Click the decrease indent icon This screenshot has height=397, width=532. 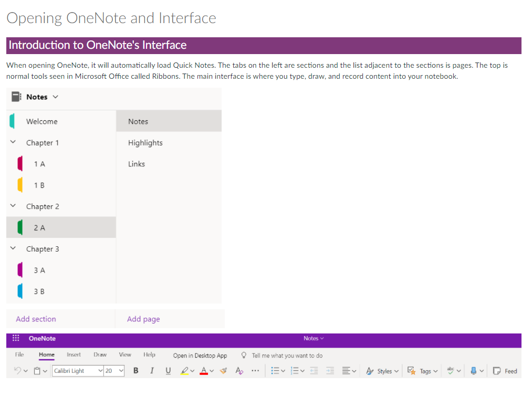314,371
